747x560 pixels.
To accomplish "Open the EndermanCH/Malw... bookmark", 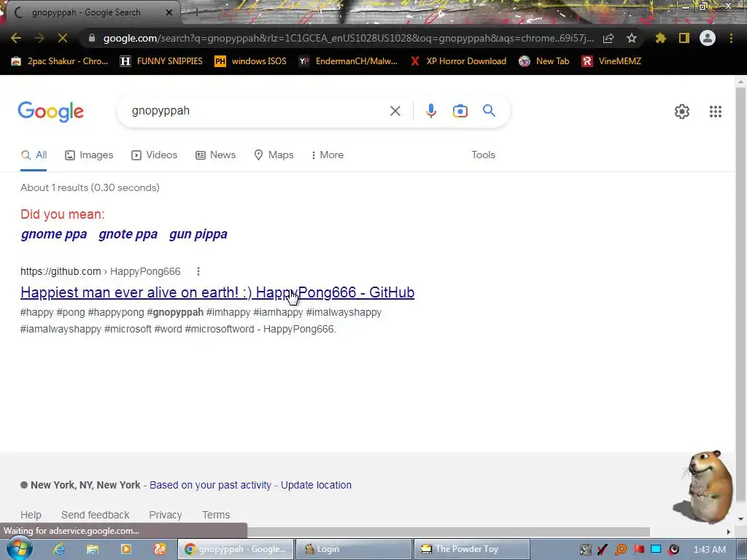I will (x=348, y=61).
